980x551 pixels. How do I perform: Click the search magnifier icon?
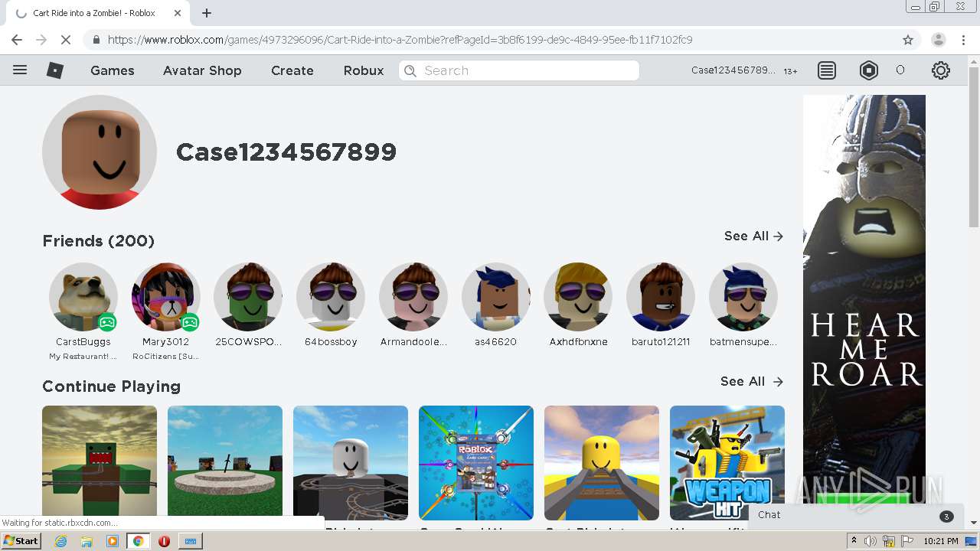[410, 70]
